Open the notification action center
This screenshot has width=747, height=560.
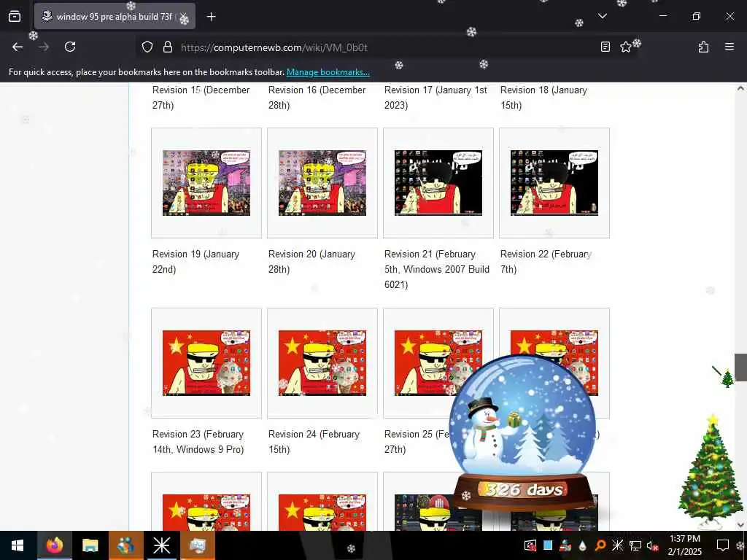(723, 545)
